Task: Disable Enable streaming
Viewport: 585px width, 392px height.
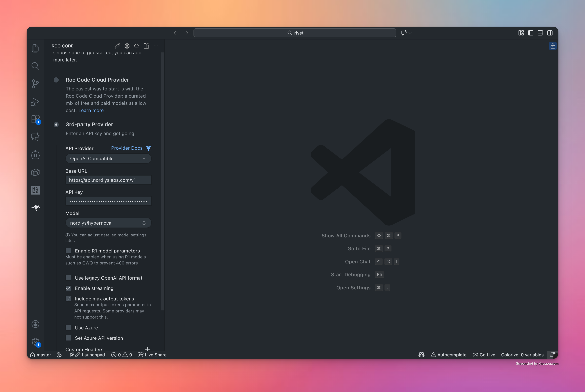Action: click(x=68, y=288)
